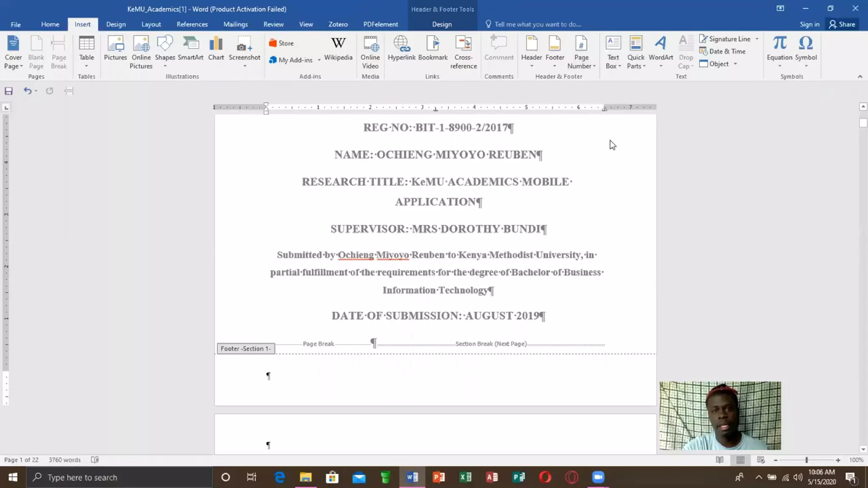
Task: Click Sign in to Office account
Action: (810, 24)
